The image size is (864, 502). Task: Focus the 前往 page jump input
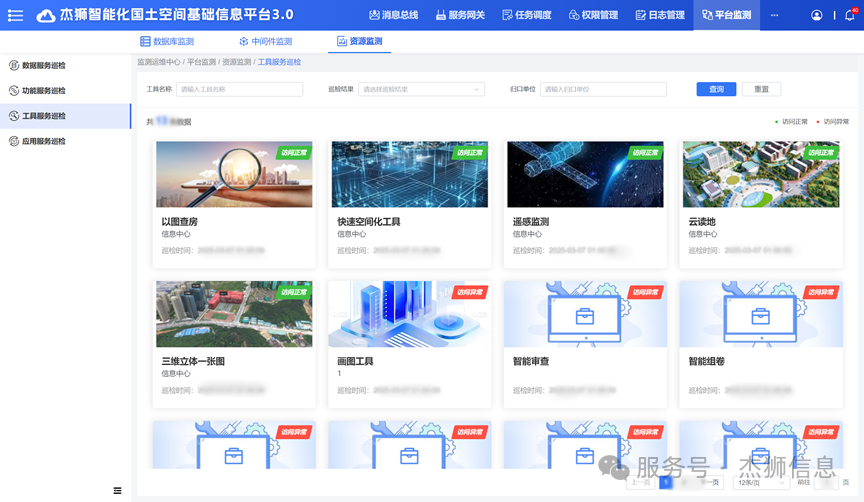(826, 482)
